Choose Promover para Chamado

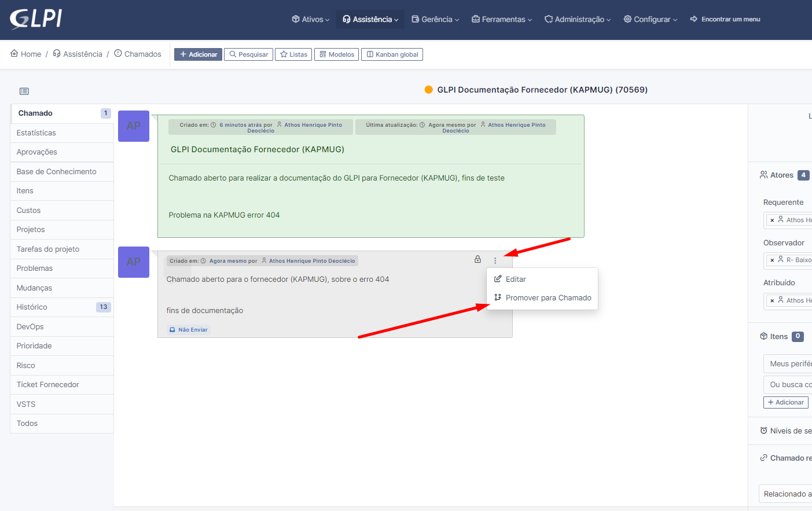[542, 297]
